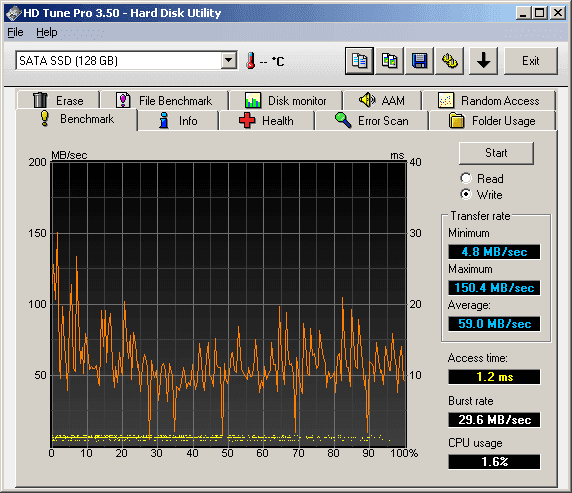Viewport: 572px width, 493px height.
Task: Expand the SATA SSD drive dropdown
Action: [x=229, y=60]
